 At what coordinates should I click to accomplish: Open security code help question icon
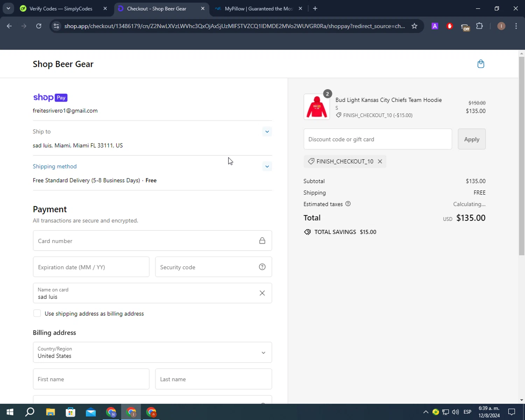pyautogui.click(x=262, y=267)
